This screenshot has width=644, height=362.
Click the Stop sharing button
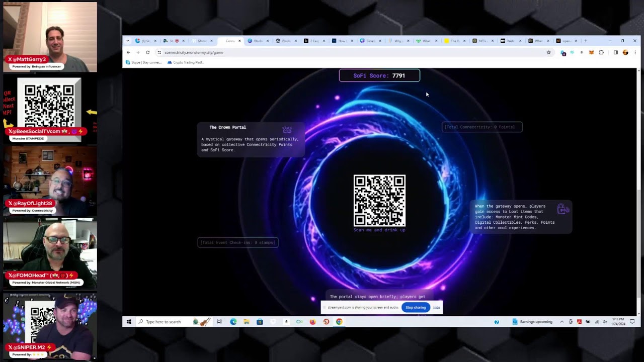(416, 307)
